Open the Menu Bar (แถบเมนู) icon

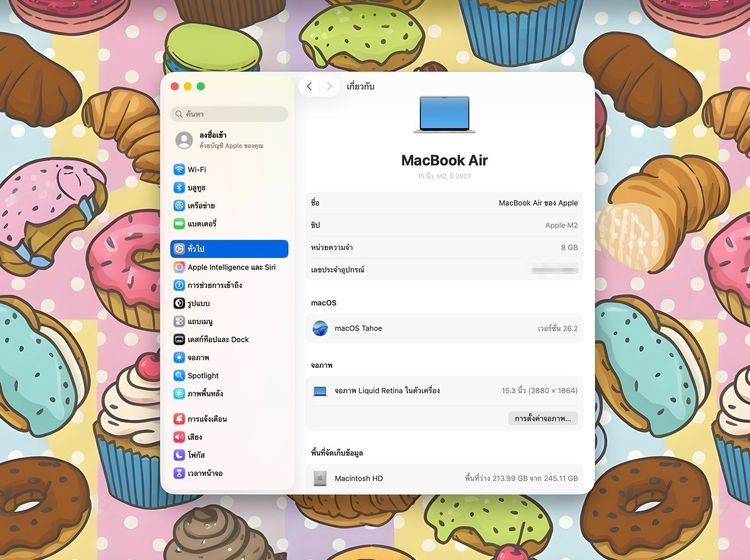[179, 321]
